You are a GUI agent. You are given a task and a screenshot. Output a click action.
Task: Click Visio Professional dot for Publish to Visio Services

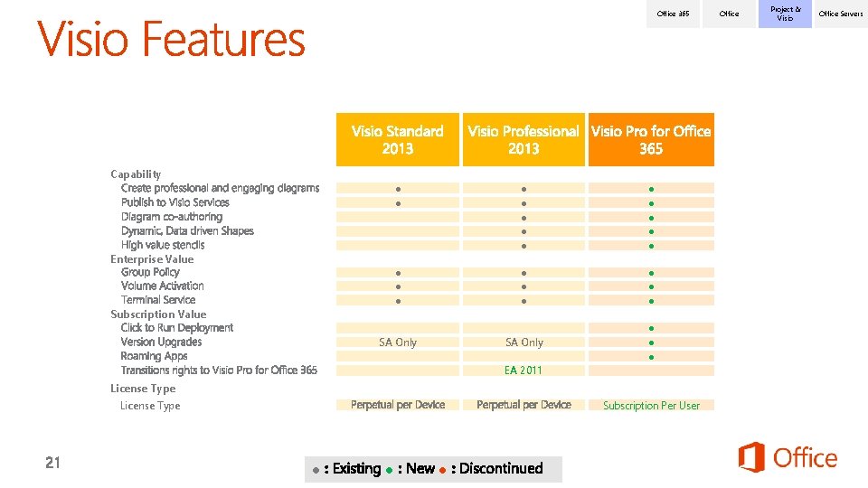524,203
